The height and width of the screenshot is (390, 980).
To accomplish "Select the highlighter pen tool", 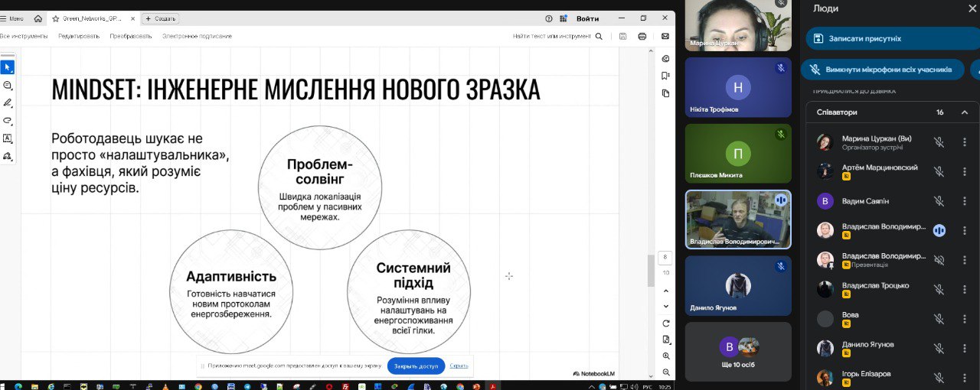I will pyautogui.click(x=8, y=102).
